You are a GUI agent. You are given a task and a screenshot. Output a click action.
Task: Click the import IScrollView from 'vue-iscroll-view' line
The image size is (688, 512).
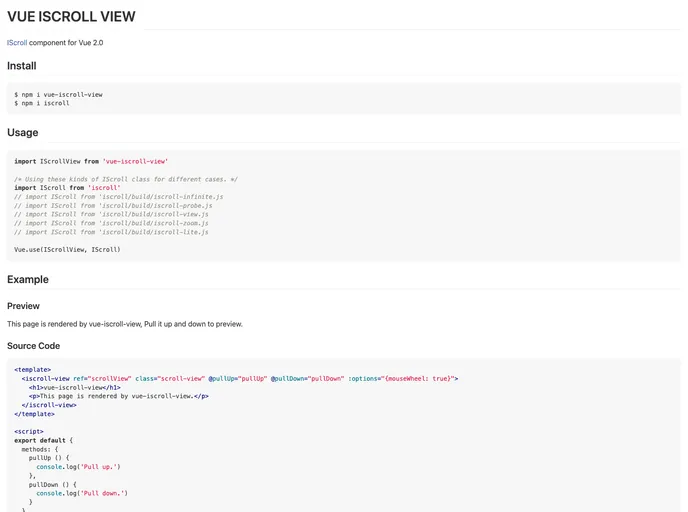coord(91,161)
